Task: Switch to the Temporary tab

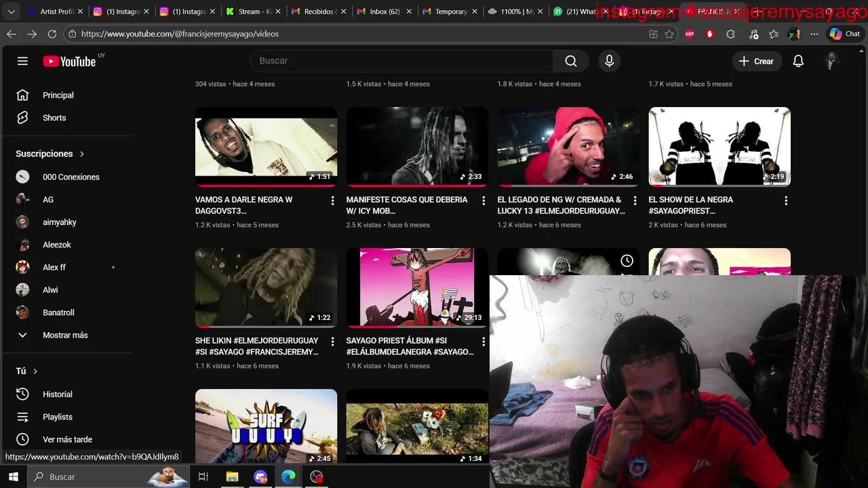Action: click(450, 12)
